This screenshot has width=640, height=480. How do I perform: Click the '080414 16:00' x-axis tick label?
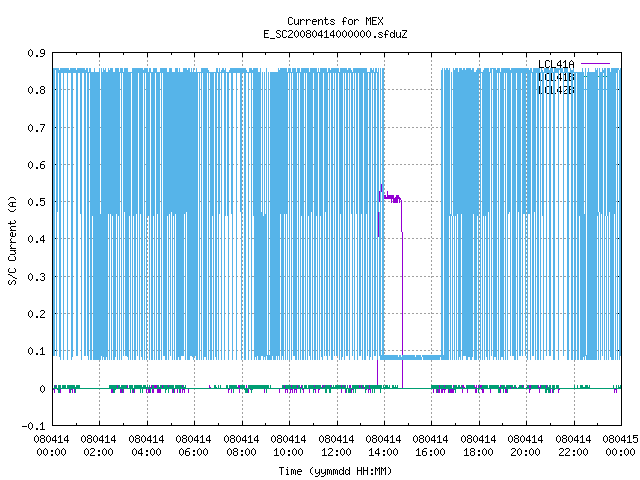pos(431,446)
